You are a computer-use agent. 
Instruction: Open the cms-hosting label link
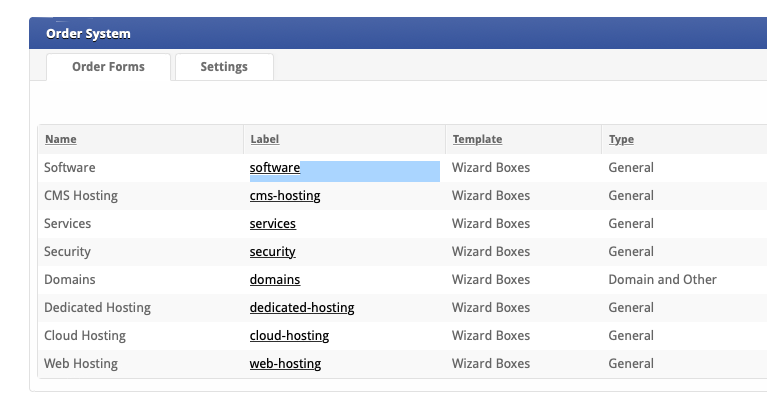point(285,196)
